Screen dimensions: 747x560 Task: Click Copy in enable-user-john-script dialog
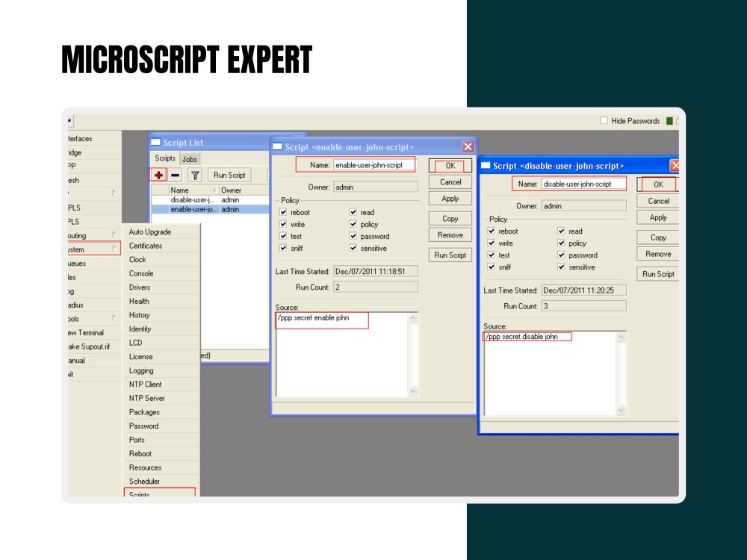pos(450,219)
